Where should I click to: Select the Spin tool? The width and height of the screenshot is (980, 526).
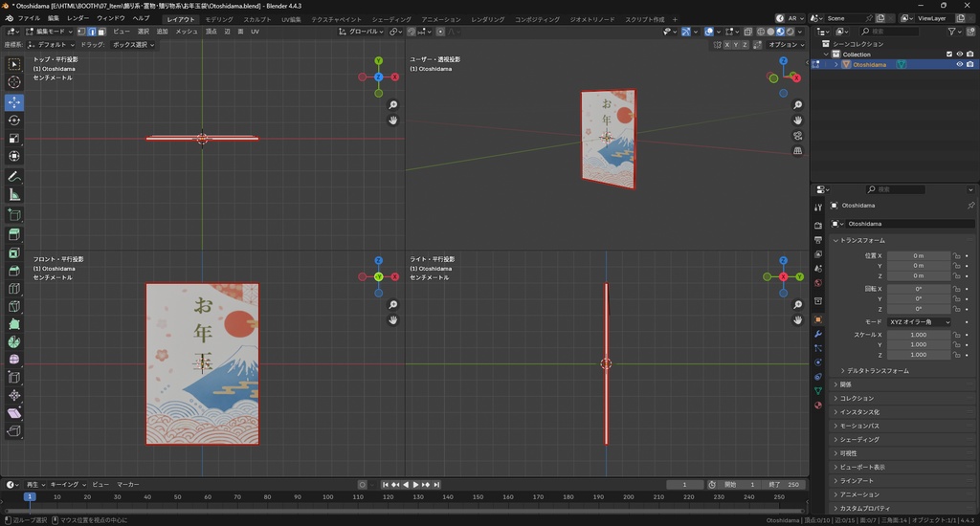click(14, 342)
